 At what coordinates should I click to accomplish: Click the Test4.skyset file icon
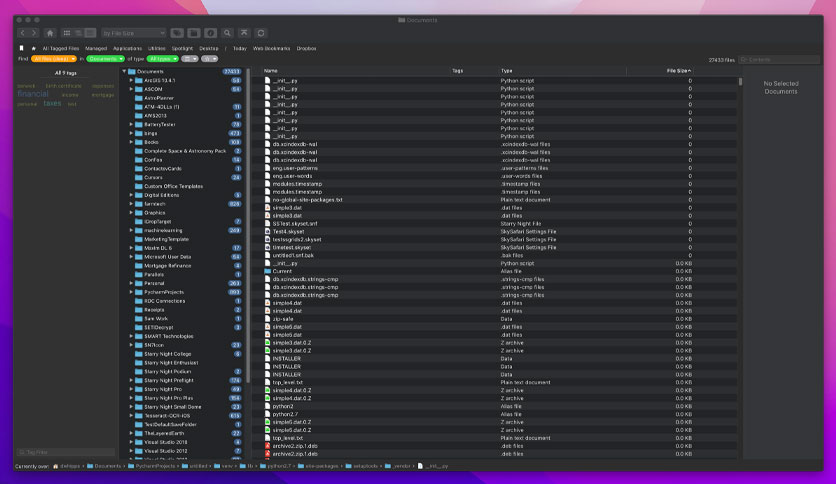268,231
